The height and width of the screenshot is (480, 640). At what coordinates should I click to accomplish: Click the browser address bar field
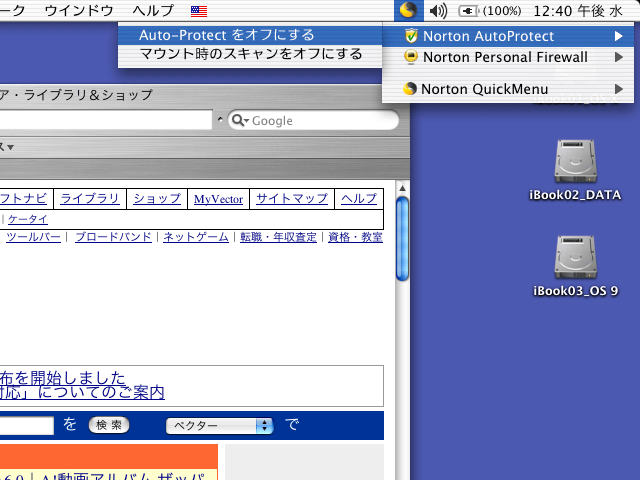tap(106, 120)
